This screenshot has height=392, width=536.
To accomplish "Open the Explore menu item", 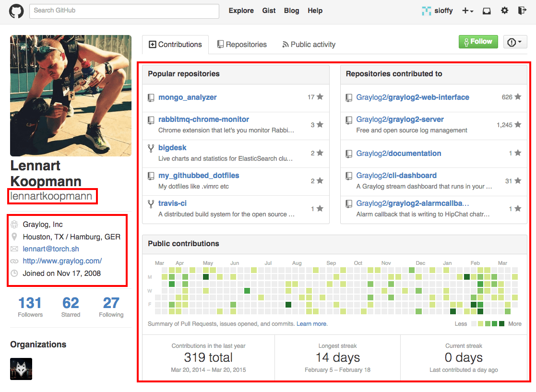I will tap(241, 11).
